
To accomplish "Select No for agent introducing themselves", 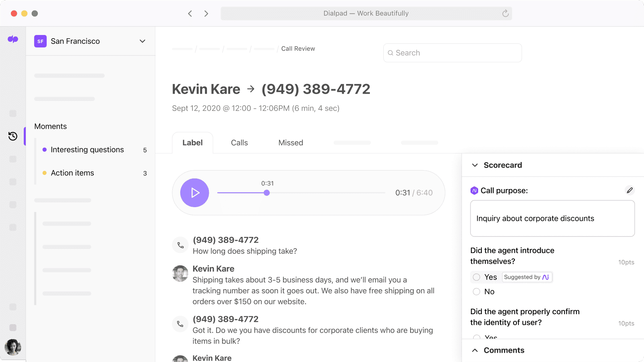I will click(476, 292).
